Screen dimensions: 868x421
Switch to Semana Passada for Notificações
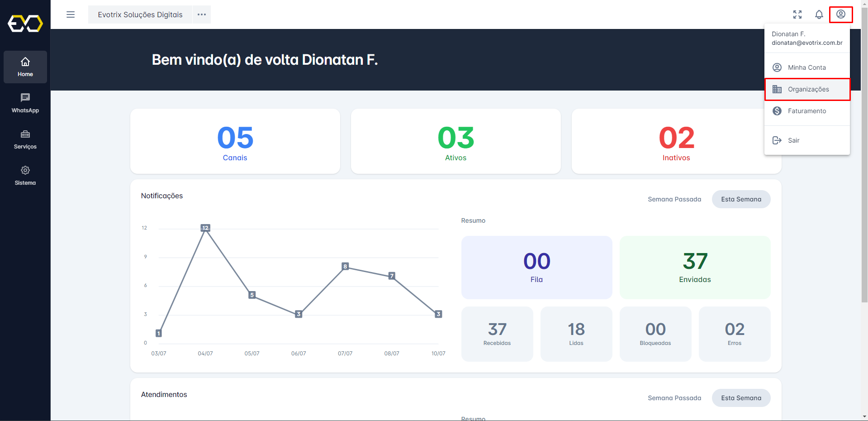[674, 199]
